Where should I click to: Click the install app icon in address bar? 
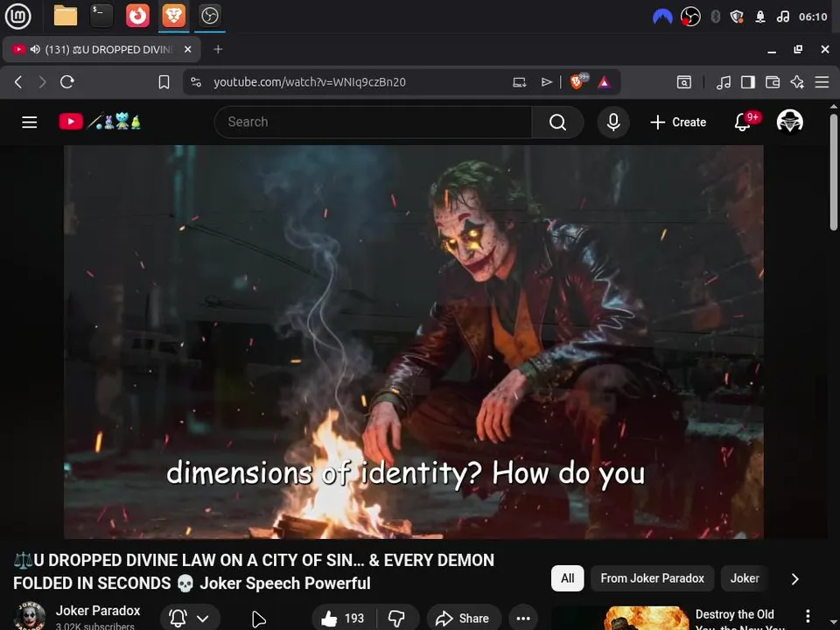[x=520, y=82]
